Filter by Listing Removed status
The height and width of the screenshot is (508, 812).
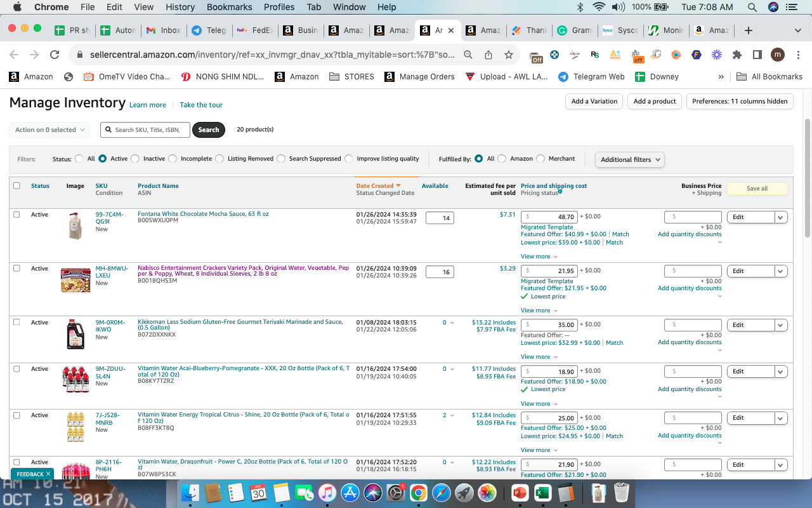tap(219, 159)
